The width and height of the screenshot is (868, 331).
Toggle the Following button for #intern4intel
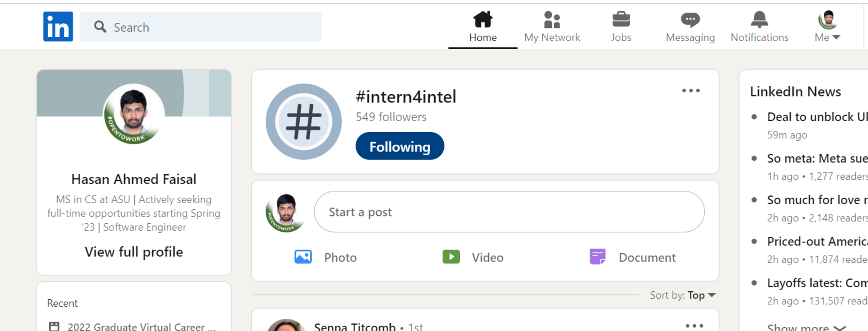tap(400, 146)
